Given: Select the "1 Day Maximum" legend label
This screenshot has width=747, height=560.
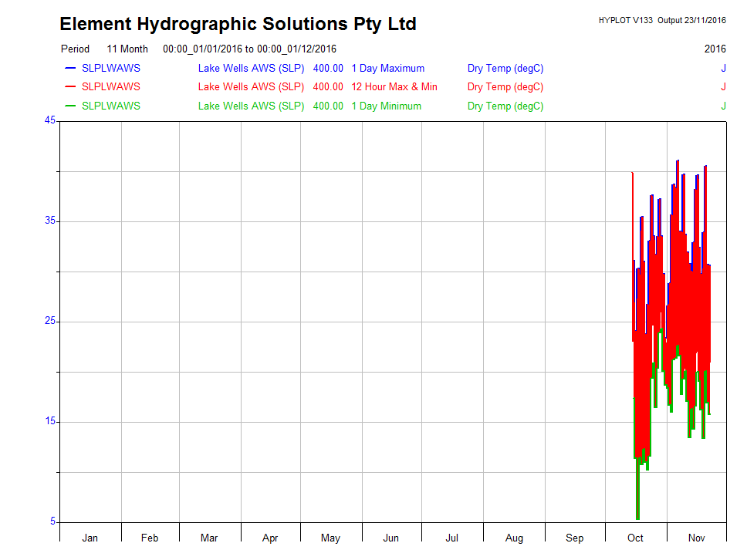Looking at the screenshot, I should coord(387,68).
